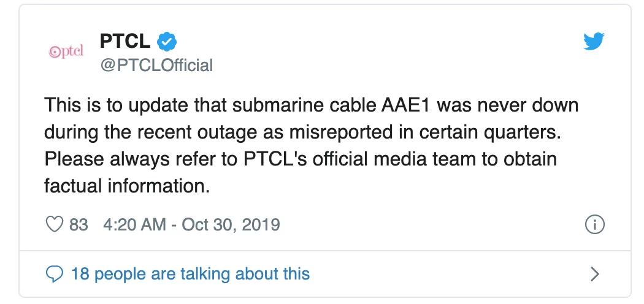Image resolution: width=644 pixels, height=304 pixels.
Task: Click the 'Oct 30, 2019' date text
Action: 231,224
